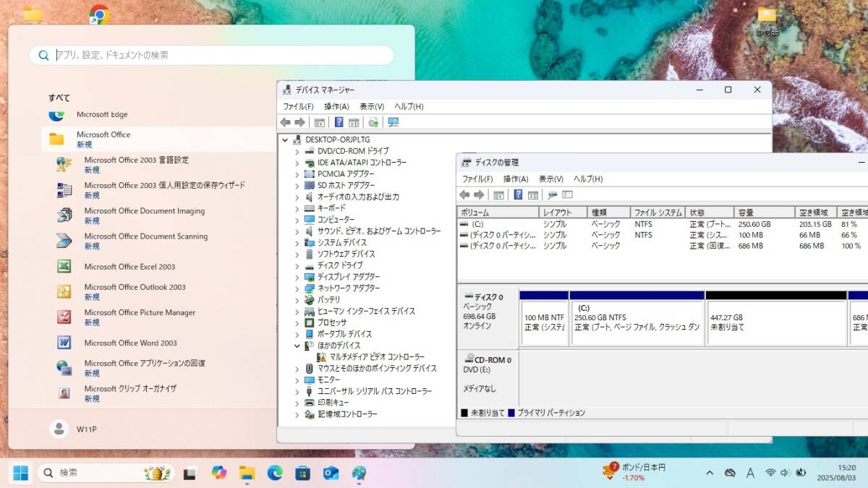Click the マルチメディア ビデオ コントローラー device warning icon
The width and height of the screenshot is (868, 488).
pos(321,357)
